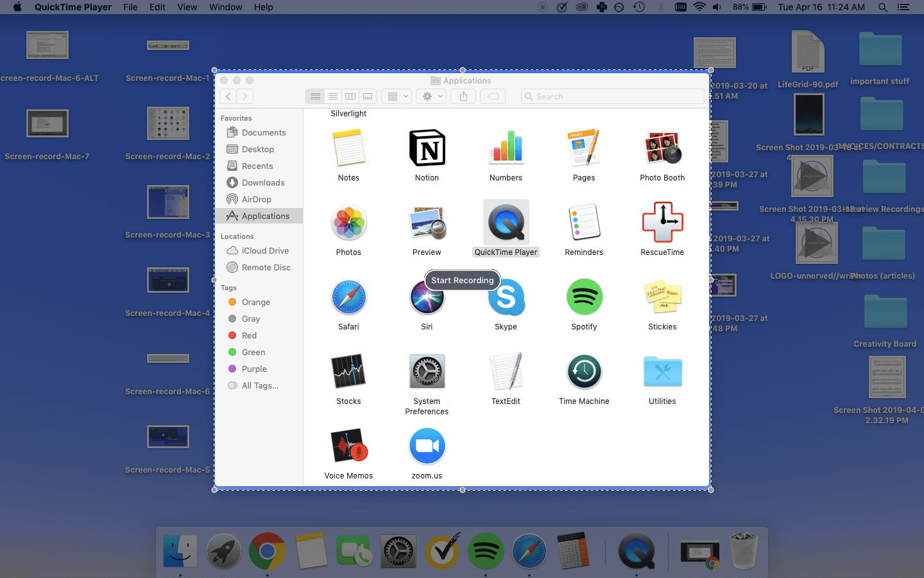
Task: Select the QuickTime Player icon in Finder
Action: pyautogui.click(x=506, y=222)
